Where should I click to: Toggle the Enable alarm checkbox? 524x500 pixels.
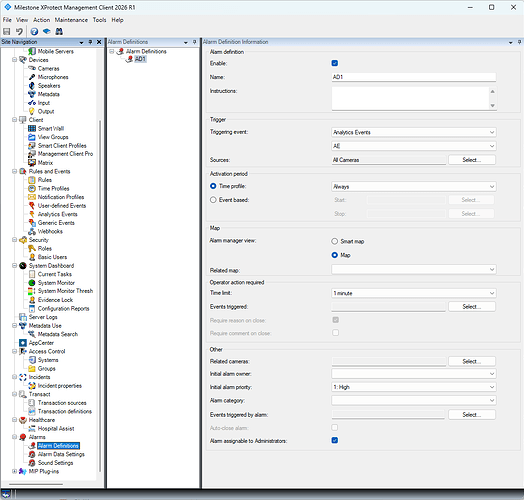[x=335, y=63]
